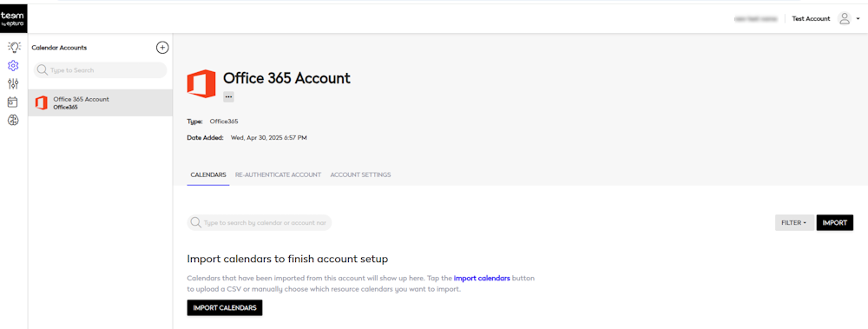Image resolution: width=868 pixels, height=329 pixels.
Task: Click the Type value Office365
Action: tap(224, 121)
